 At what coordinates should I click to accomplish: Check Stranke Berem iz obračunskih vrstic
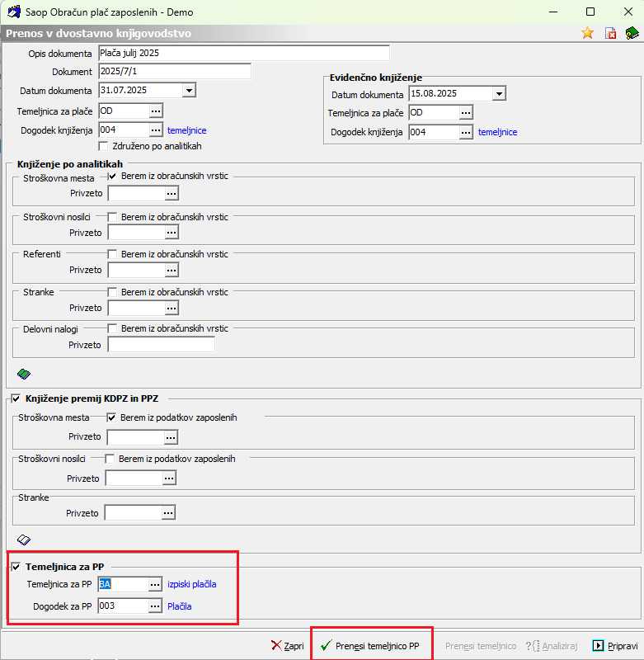112,292
